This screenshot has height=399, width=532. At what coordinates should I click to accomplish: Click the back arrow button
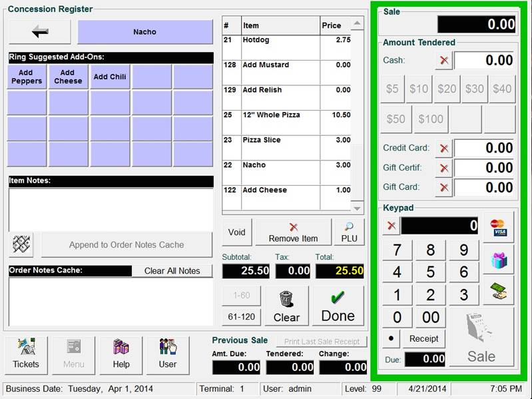(x=40, y=32)
